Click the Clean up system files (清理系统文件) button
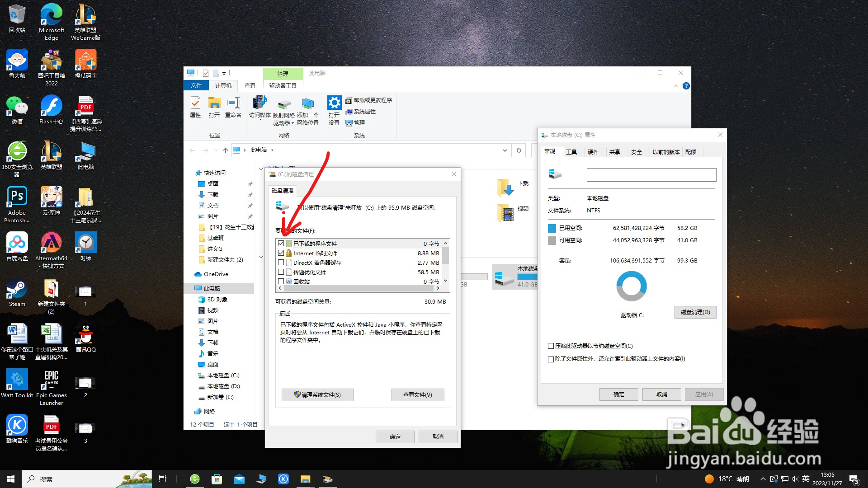Image resolution: width=868 pixels, height=488 pixels. 317,394
